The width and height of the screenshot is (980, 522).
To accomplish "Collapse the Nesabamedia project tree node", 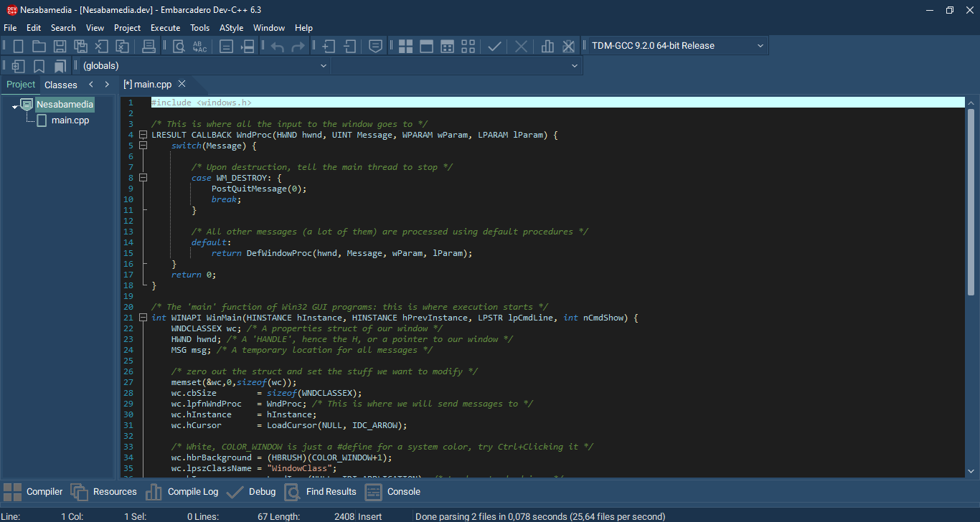I will point(15,106).
